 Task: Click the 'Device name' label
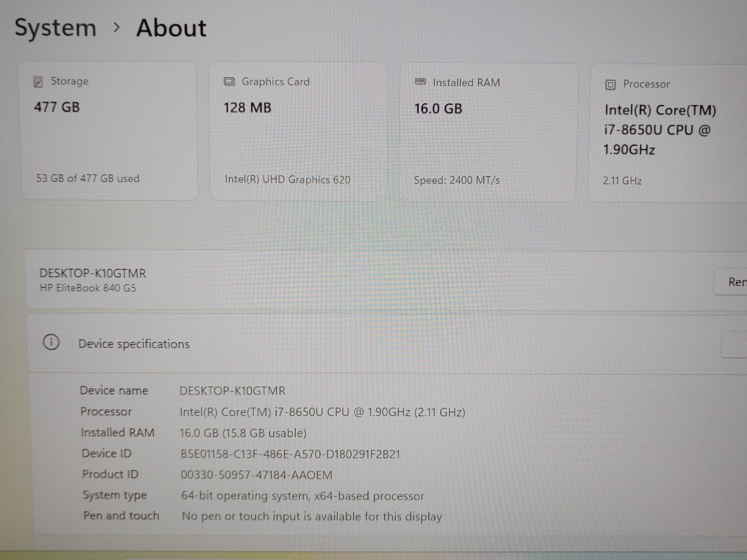click(114, 390)
